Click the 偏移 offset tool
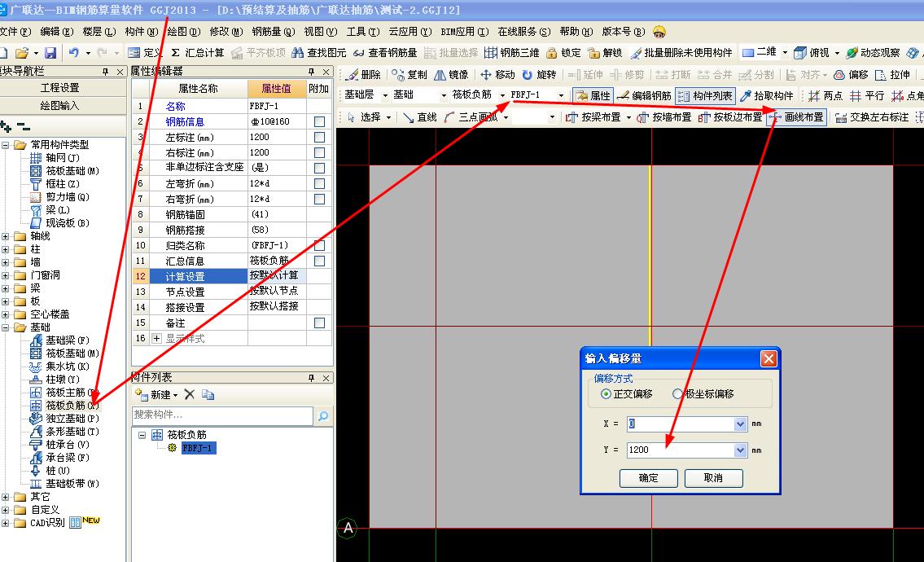The height and width of the screenshot is (562, 924). (x=851, y=74)
